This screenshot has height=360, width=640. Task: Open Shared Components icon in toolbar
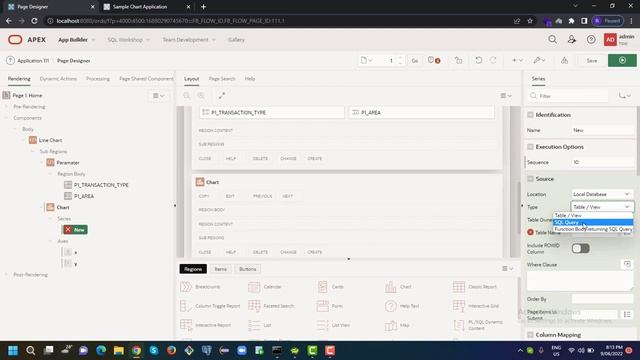click(564, 60)
